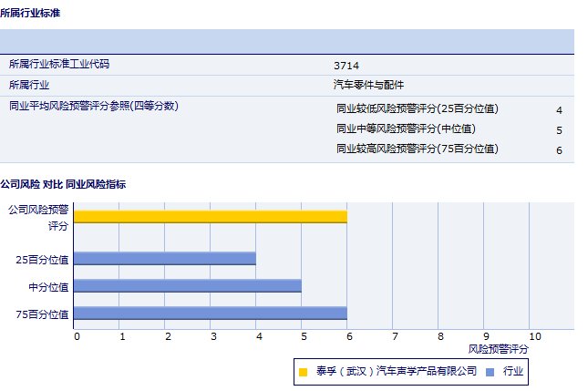Click the blue 中分位值 bar in chart
This screenshot has height=391, width=588.
click(187, 286)
